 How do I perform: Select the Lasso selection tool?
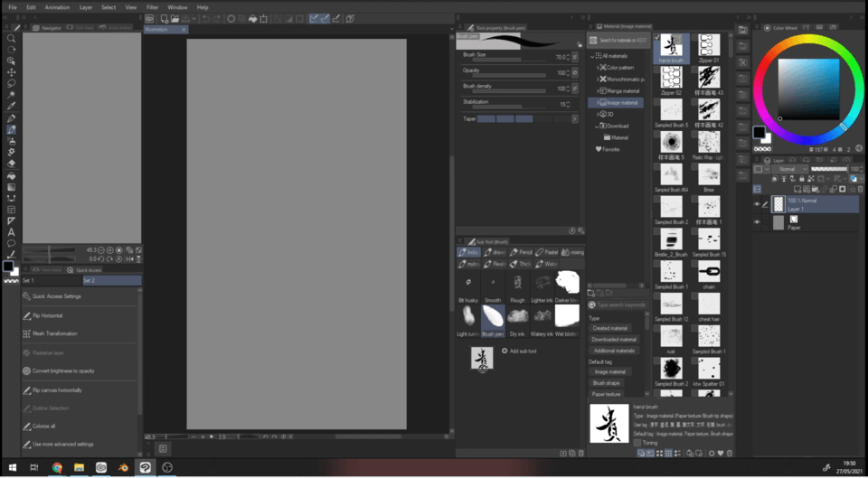tap(11, 83)
